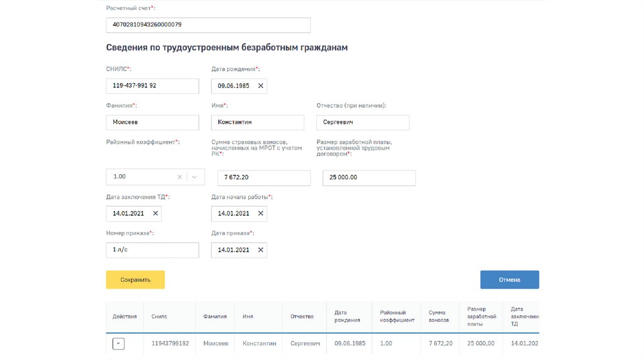The height and width of the screenshot is (361, 644).
Task: Clear the regional coefficient selection
Action: (x=180, y=177)
